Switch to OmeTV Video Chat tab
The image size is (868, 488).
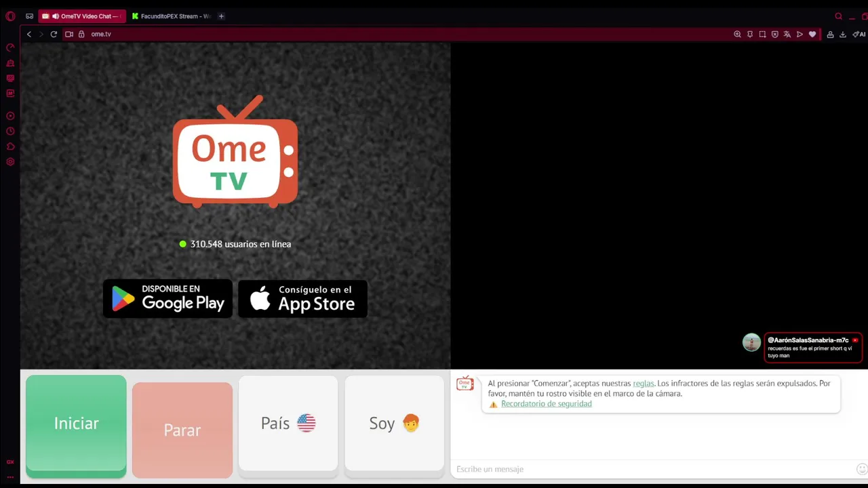[82, 16]
